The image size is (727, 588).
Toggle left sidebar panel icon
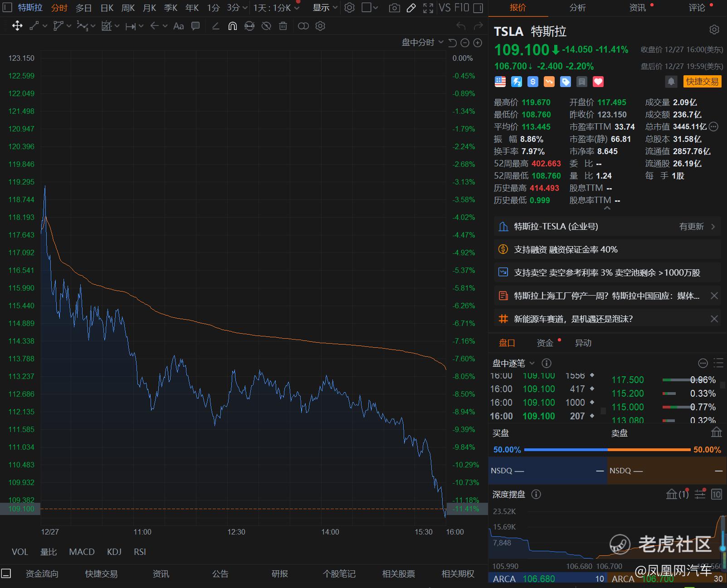click(7, 8)
